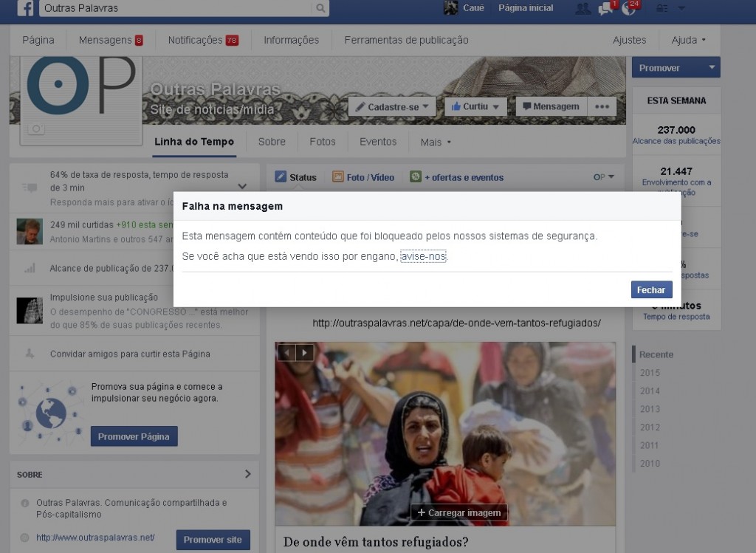Expand the response rate chevron
This screenshot has height=553, width=756.
pos(242,186)
